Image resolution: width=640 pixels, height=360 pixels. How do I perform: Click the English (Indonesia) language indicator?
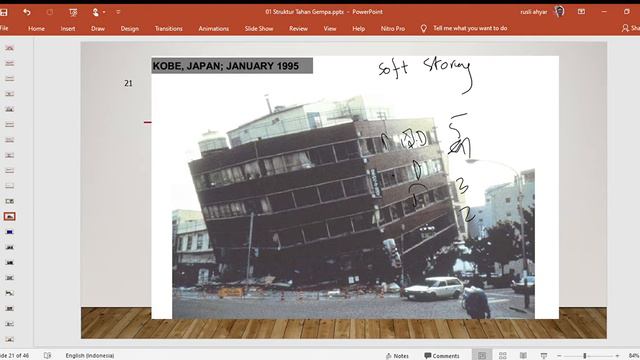click(x=90, y=356)
